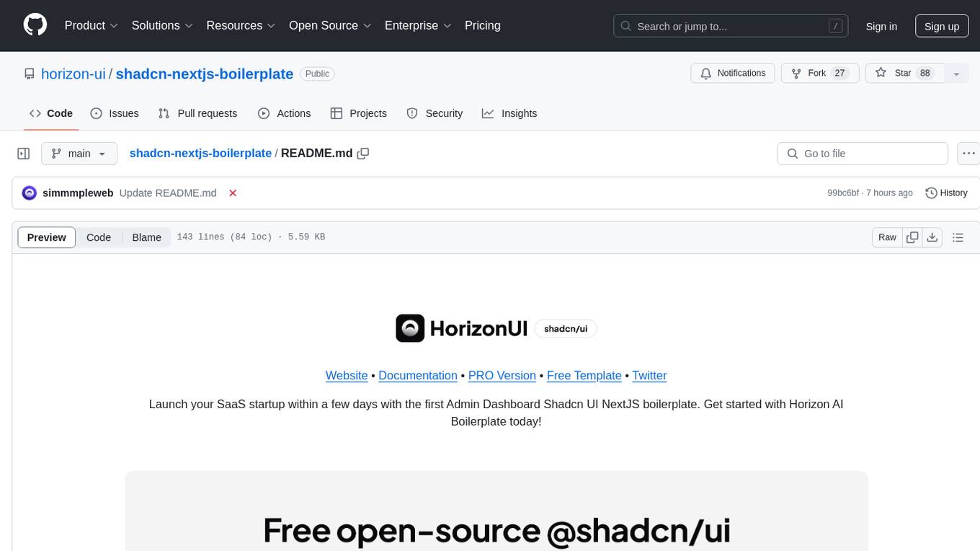This screenshot has height=551, width=980.
Task: Star the repository
Action: (904, 74)
